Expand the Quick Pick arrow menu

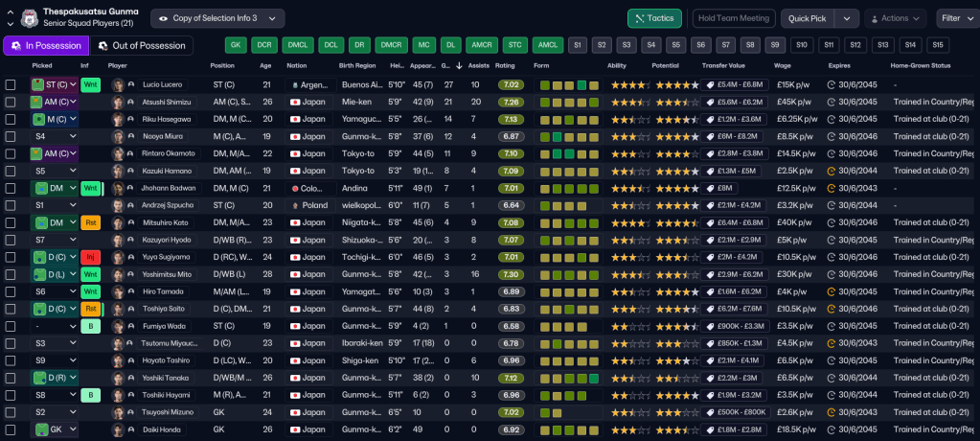point(846,18)
